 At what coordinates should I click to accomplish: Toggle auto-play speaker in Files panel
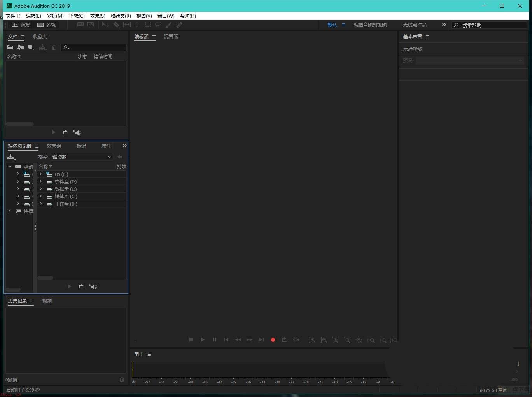[78, 132]
